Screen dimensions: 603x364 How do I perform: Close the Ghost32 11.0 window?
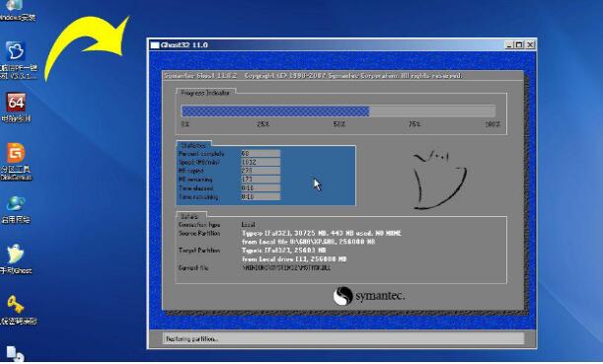pyautogui.click(x=530, y=45)
